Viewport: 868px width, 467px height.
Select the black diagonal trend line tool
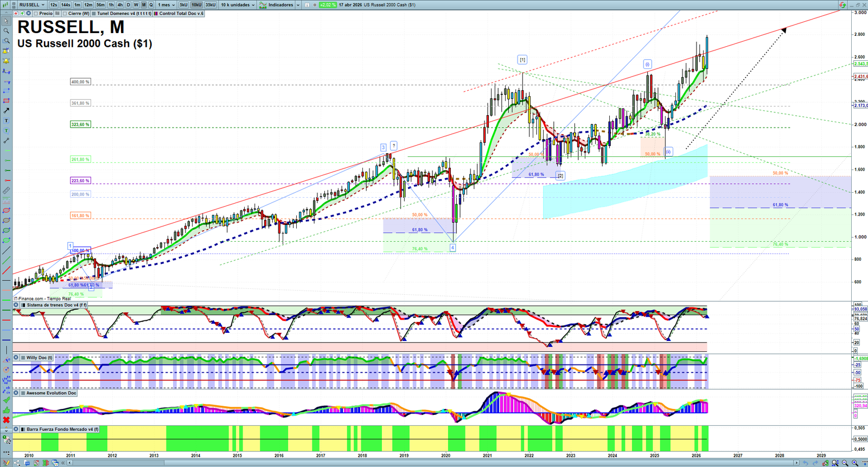(6, 250)
